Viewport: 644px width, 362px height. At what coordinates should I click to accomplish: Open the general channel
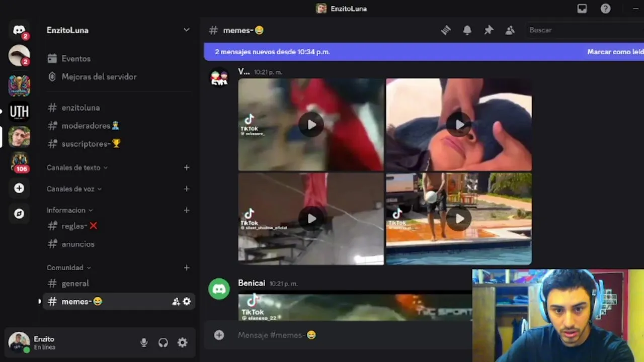click(x=119, y=284)
